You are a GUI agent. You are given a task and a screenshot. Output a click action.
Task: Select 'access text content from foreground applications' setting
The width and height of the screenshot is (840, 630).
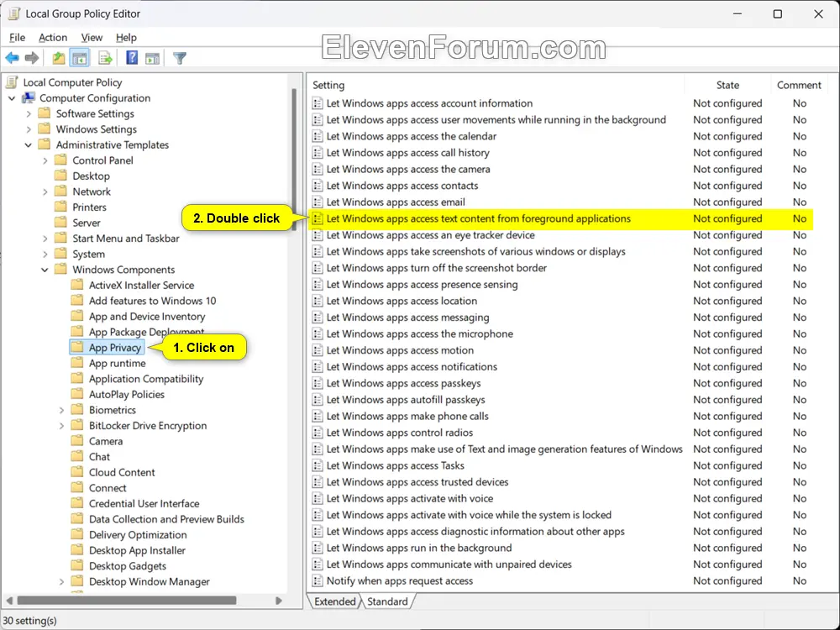pos(561,218)
